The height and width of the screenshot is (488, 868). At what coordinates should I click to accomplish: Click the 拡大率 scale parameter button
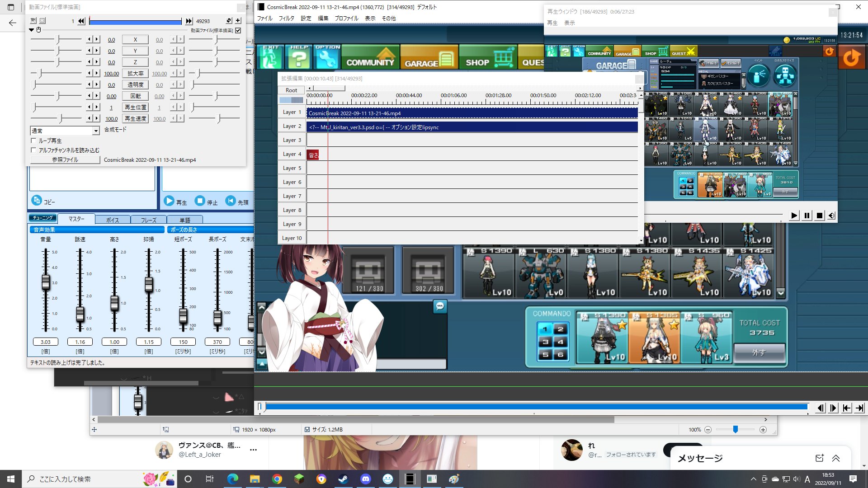tap(136, 74)
